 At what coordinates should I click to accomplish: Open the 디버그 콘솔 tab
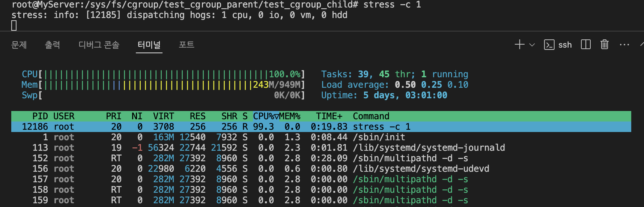coord(99,45)
